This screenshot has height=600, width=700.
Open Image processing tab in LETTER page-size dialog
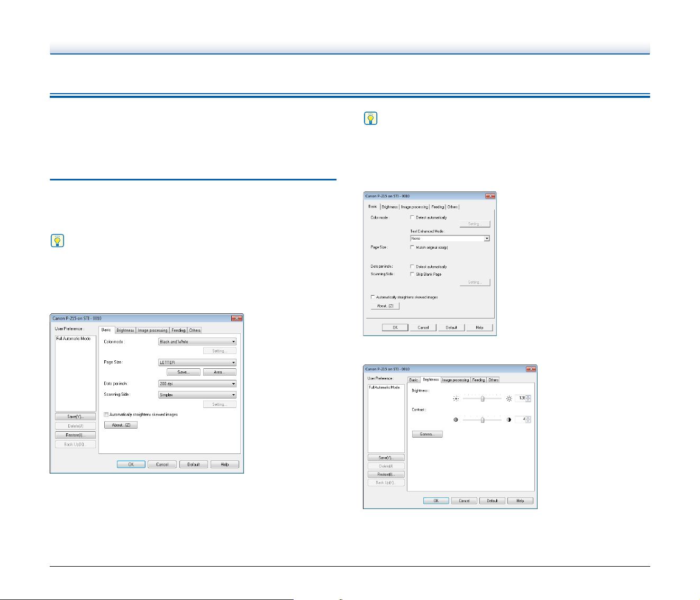(x=153, y=330)
